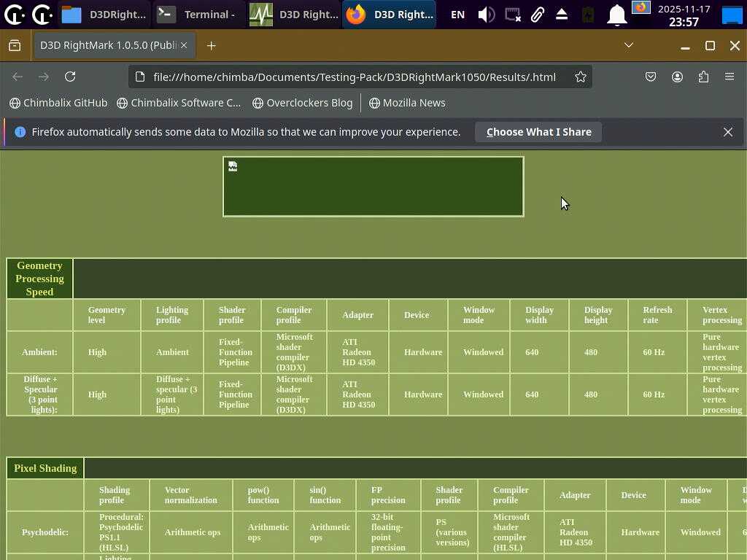Click the 32-bit floating-point precision cell
Image resolution: width=747 pixels, height=560 pixels.
(388, 532)
